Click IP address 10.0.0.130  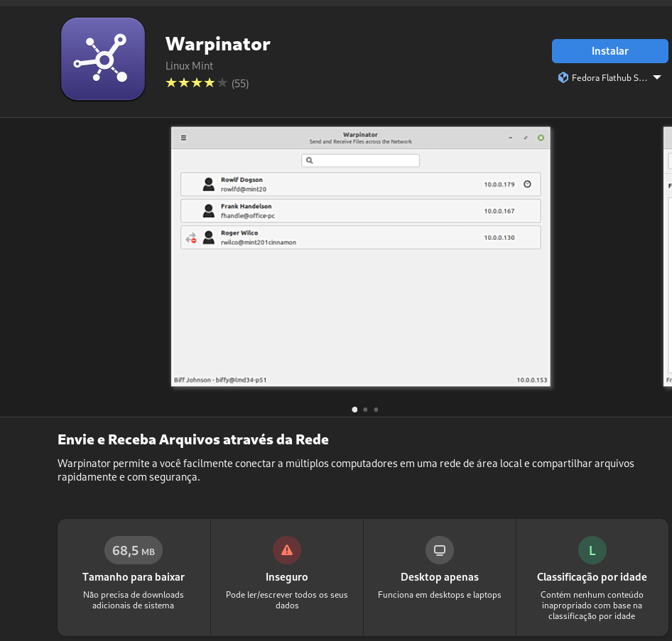coord(499,238)
